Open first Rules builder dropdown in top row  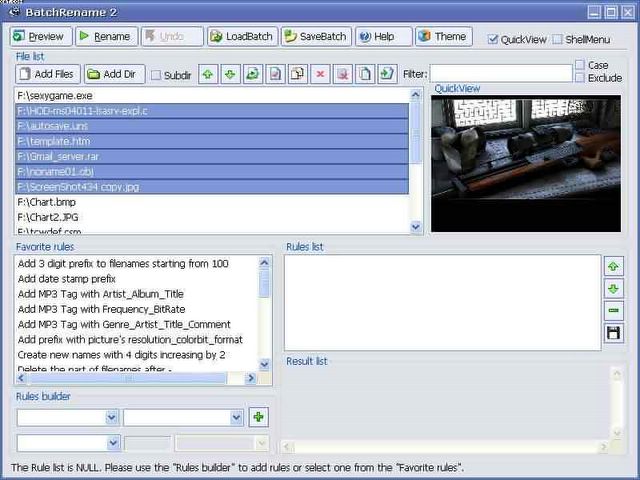coord(112,418)
